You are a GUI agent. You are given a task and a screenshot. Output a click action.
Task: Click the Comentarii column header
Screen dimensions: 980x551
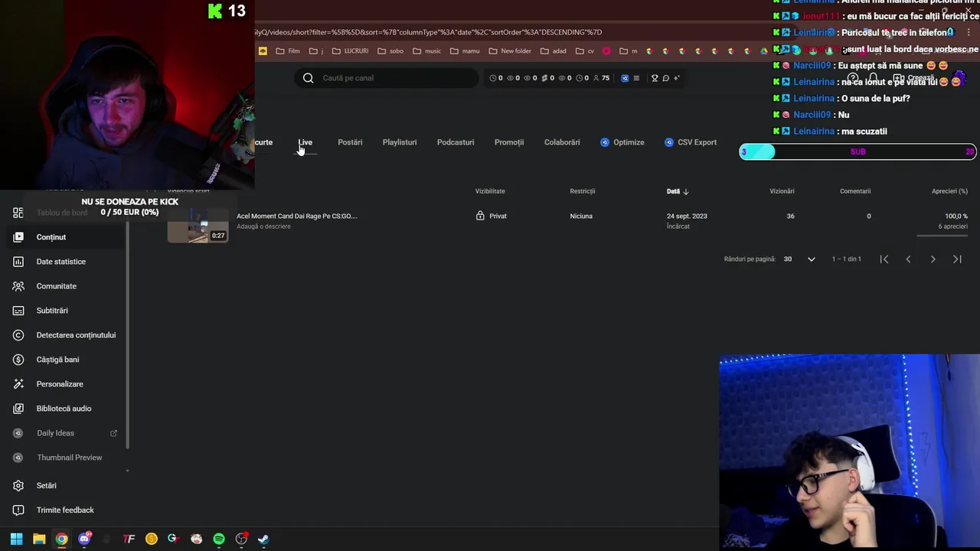pyautogui.click(x=855, y=191)
